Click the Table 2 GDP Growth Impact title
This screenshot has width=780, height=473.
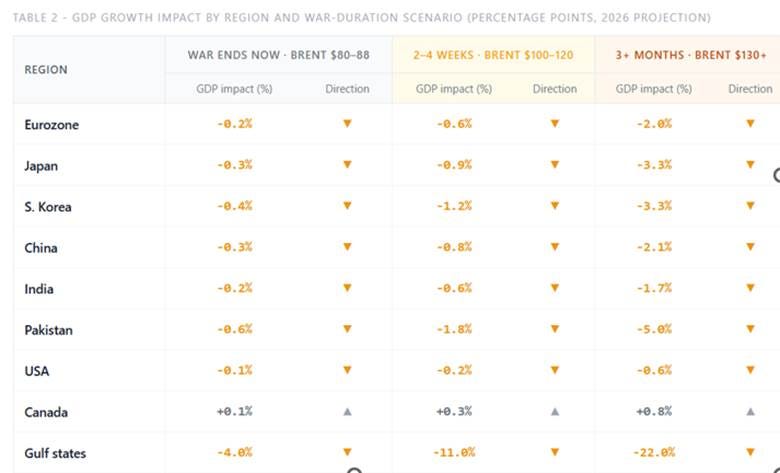(362, 18)
